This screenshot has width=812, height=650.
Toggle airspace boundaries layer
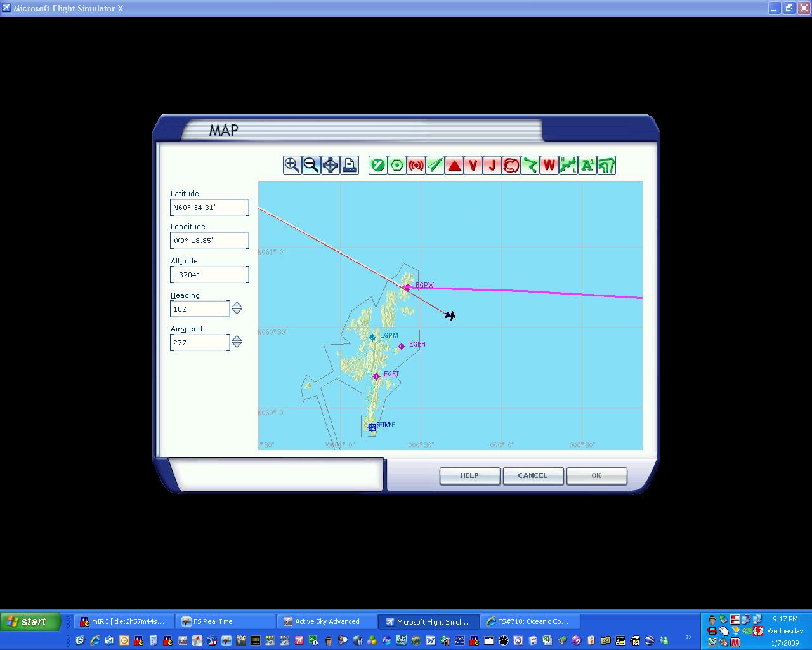[511, 165]
